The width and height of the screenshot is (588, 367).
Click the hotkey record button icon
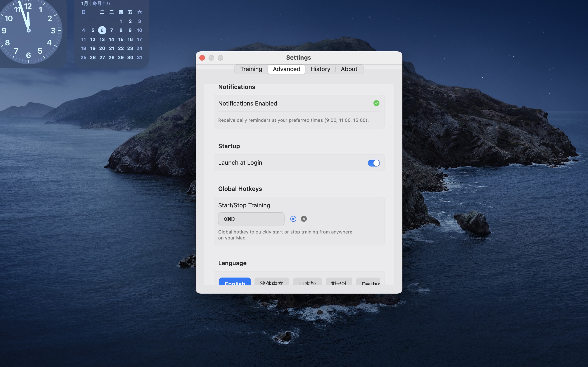click(293, 219)
